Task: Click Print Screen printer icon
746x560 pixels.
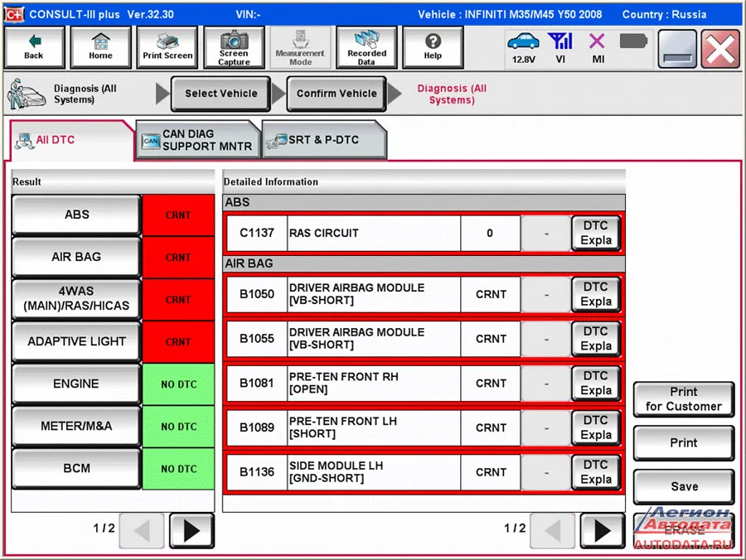Action: pos(167,47)
